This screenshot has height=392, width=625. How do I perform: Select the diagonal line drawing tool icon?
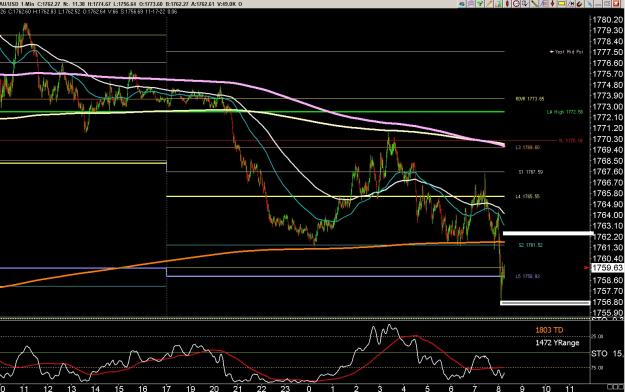(535, 4)
